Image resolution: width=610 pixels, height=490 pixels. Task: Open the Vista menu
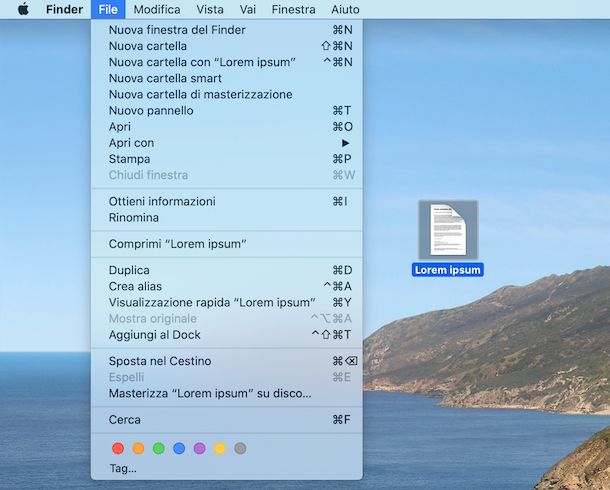click(x=210, y=9)
